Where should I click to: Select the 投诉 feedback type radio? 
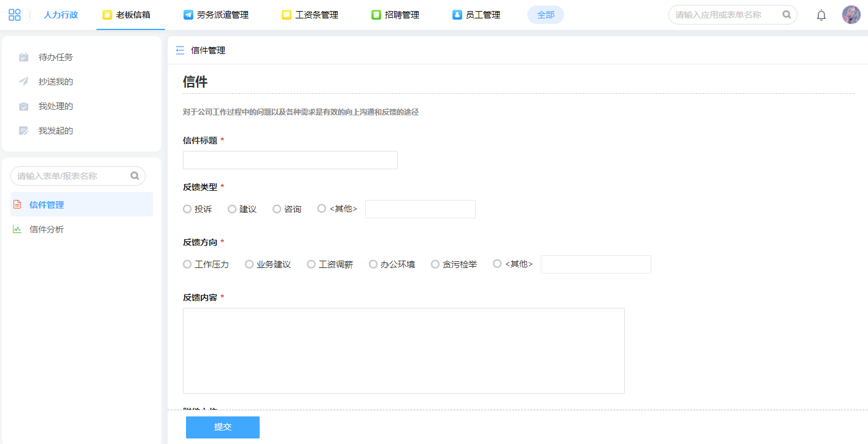(x=187, y=209)
